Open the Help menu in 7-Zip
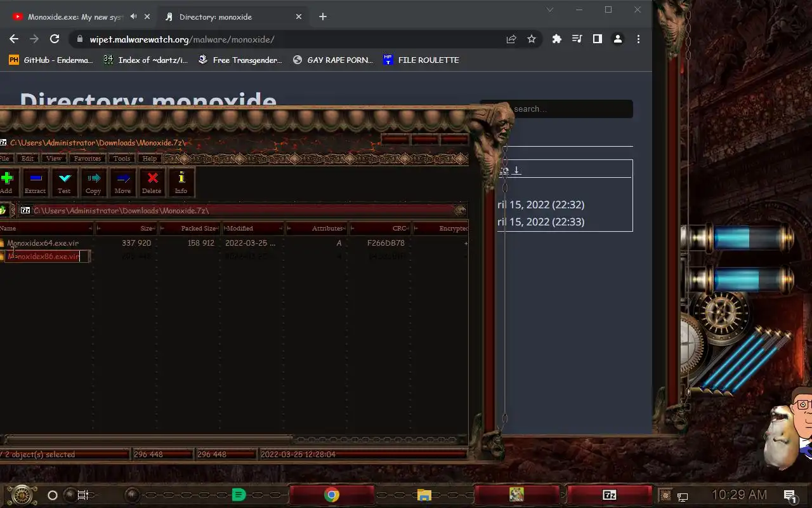The height and width of the screenshot is (508, 812). (x=150, y=158)
